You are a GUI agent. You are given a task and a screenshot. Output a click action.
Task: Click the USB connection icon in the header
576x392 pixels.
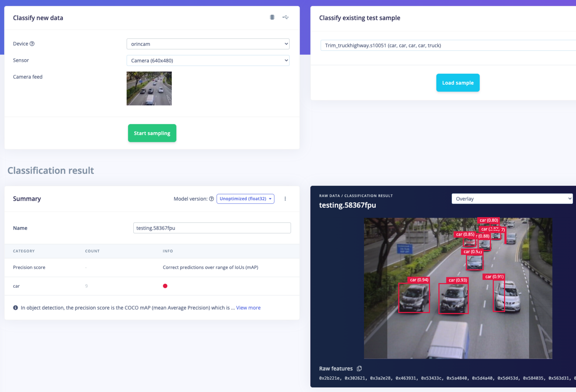point(285,17)
